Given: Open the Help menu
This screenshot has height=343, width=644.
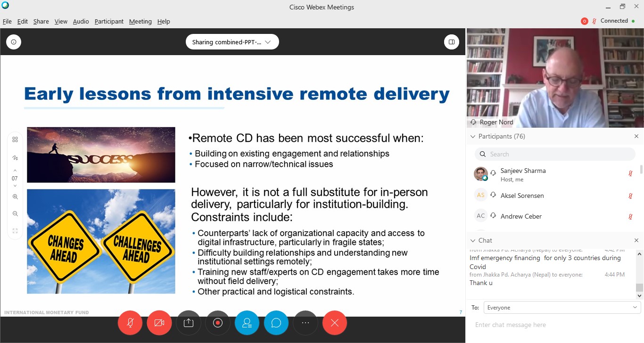Looking at the screenshot, I should pyautogui.click(x=164, y=22).
